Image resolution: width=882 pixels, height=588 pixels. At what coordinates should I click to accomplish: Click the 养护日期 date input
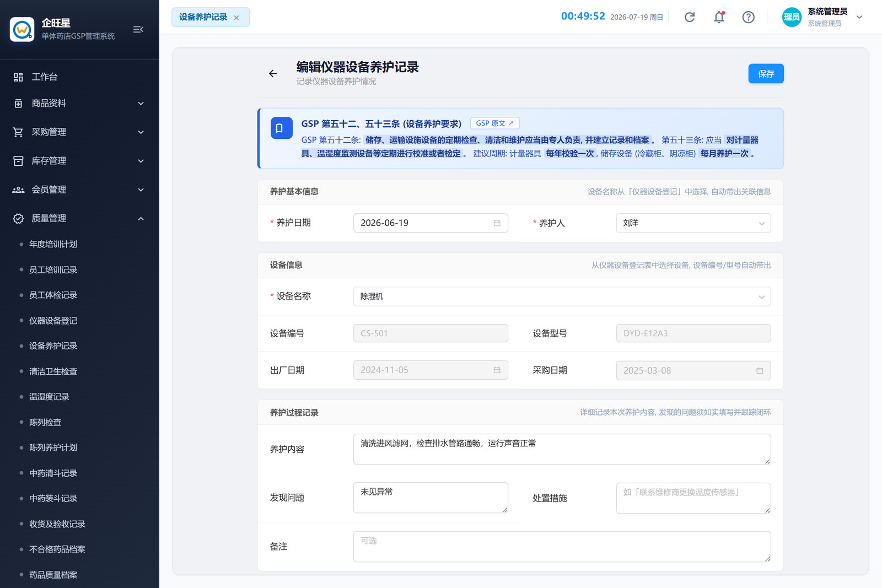click(x=431, y=223)
